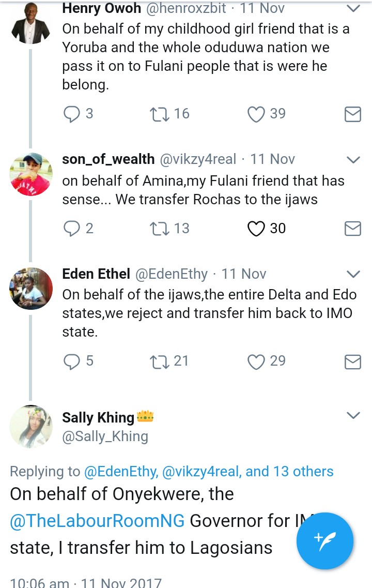This screenshot has width=372, height=588.
Task: View Sally Khing's profile picture
Action: click(31, 426)
